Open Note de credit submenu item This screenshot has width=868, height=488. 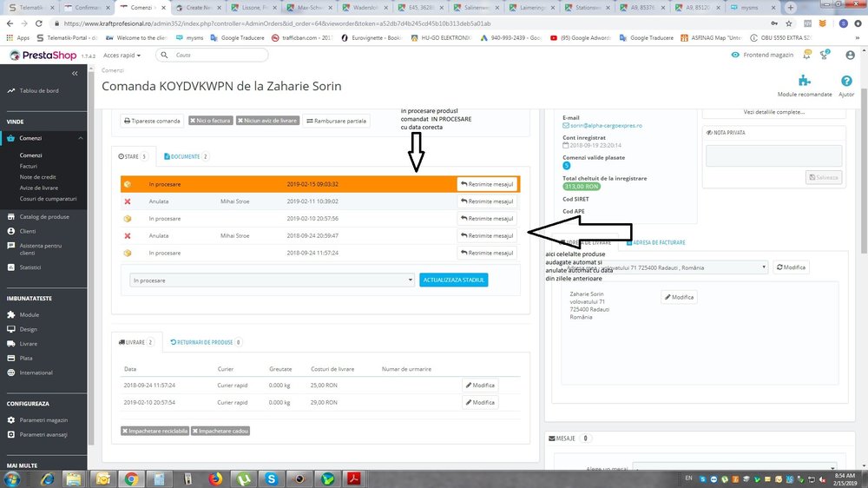tap(37, 176)
